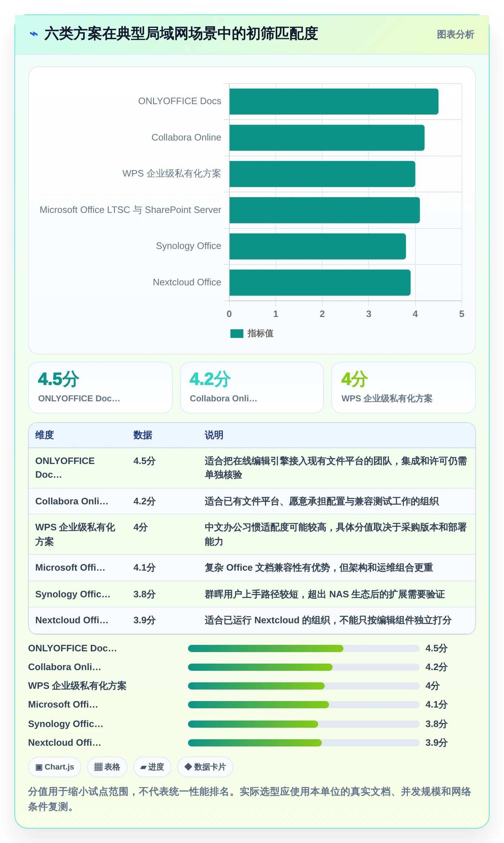Image resolution: width=504 pixels, height=843 pixels.
Task: Click the Microsoft Offi… 4.1分 progress bar
Action: pos(303,705)
